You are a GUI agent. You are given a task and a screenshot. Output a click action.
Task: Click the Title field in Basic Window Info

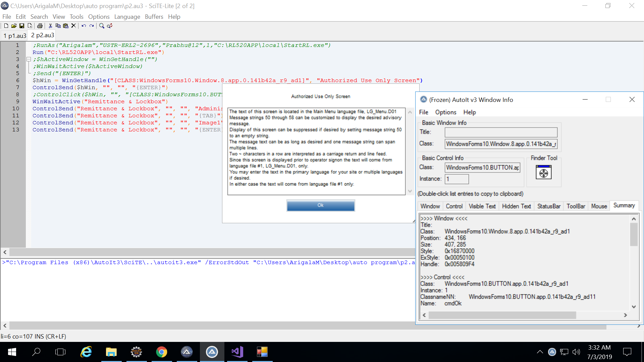pos(501,132)
